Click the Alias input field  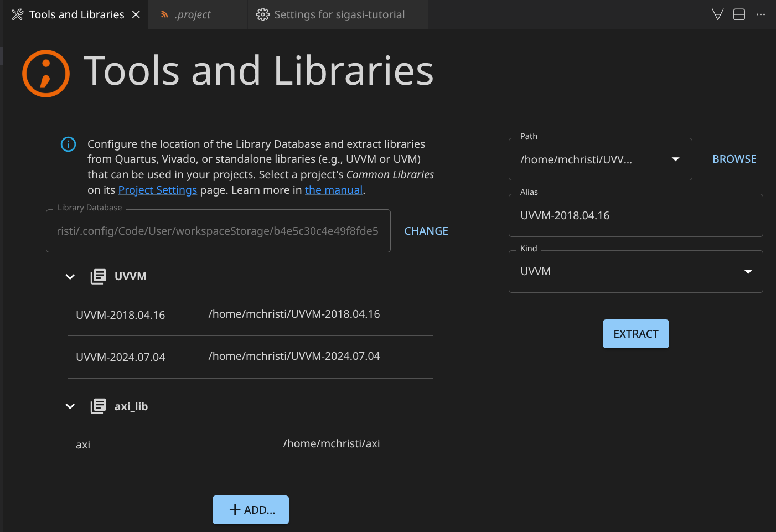tap(635, 216)
